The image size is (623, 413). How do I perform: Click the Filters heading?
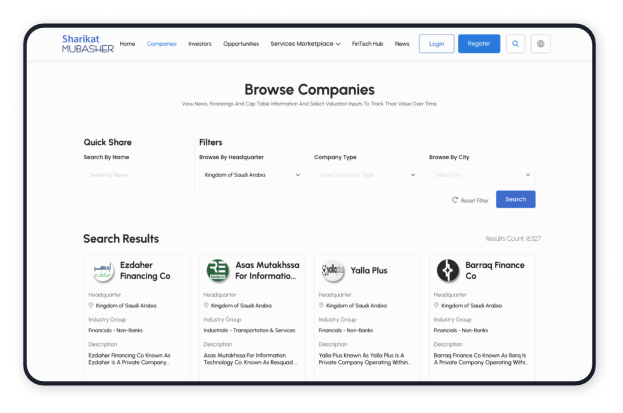point(211,142)
